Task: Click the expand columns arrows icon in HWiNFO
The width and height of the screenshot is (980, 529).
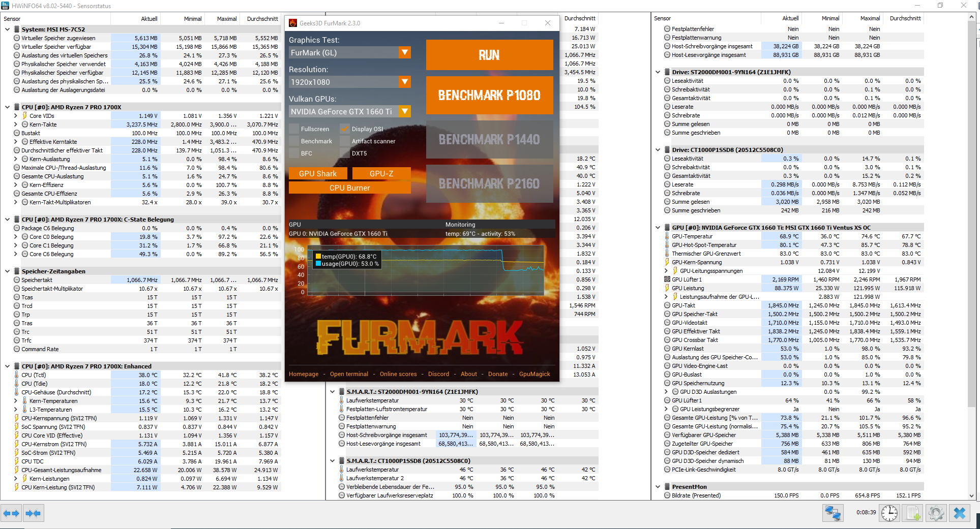Action: click(x=11, y=513)
